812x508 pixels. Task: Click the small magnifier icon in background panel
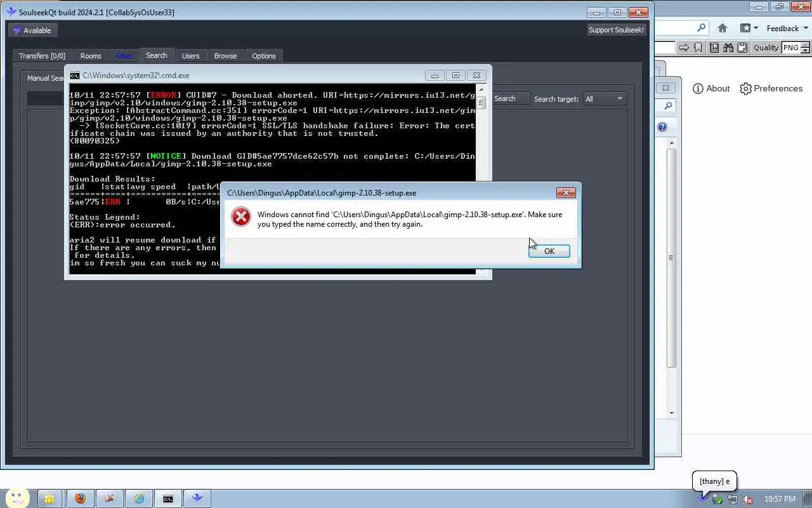668,106
